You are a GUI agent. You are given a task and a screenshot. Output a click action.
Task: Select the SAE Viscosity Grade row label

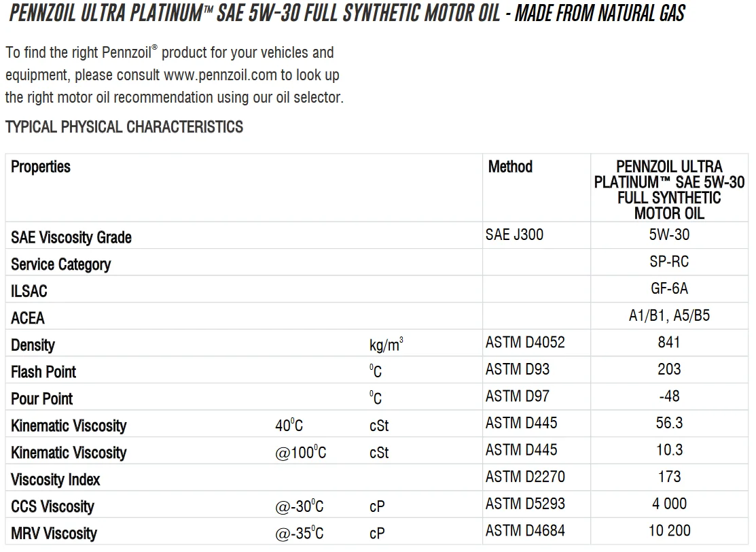[x=71, y=237]
